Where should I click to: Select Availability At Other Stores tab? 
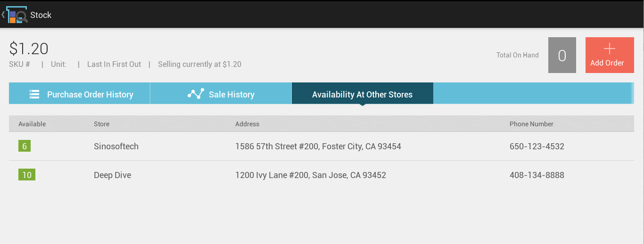[x=363, y=93]
